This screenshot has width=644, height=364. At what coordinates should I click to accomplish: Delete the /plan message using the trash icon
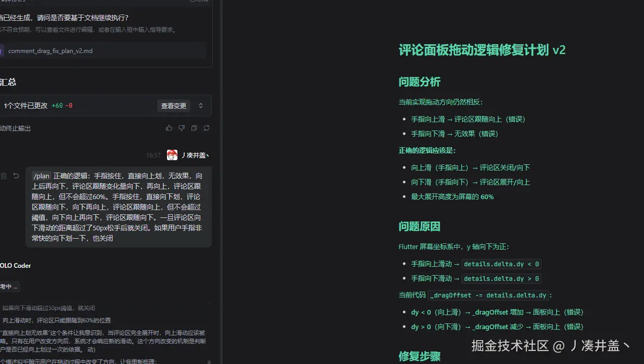tap(4, 176)
